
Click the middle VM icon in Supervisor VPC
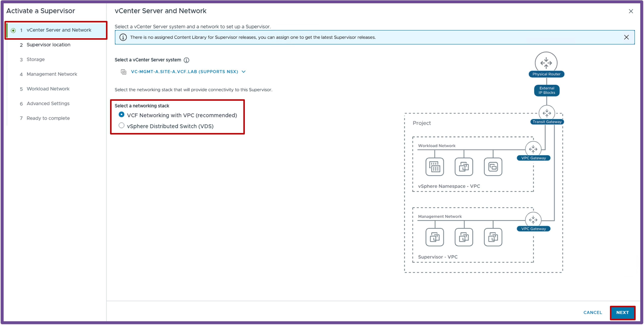[x=464, y=237]
